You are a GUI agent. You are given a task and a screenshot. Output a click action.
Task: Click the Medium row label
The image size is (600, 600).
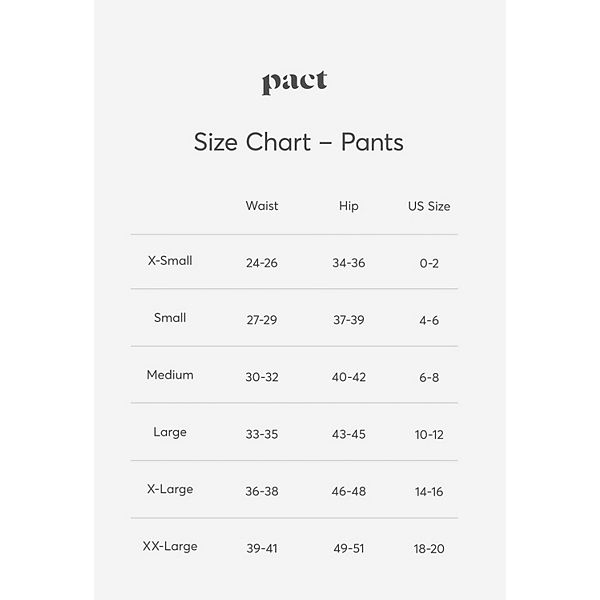(170, 375)
